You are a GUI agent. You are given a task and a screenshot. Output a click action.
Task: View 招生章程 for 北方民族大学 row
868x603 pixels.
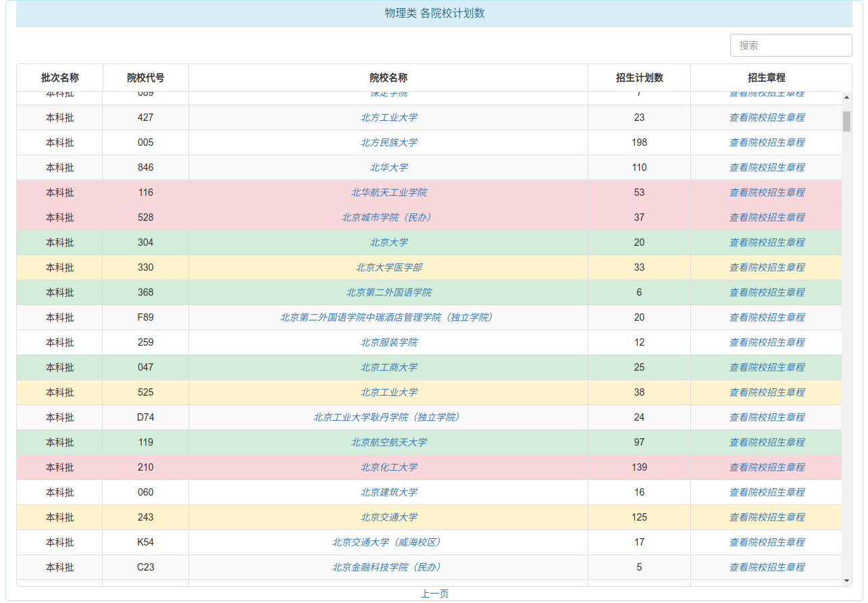tap(767, 142)
